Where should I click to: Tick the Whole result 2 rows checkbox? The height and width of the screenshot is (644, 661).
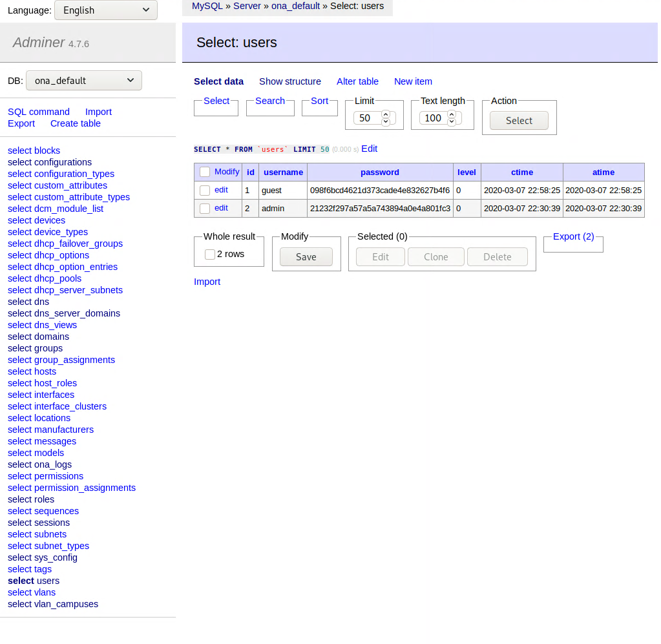210,254
